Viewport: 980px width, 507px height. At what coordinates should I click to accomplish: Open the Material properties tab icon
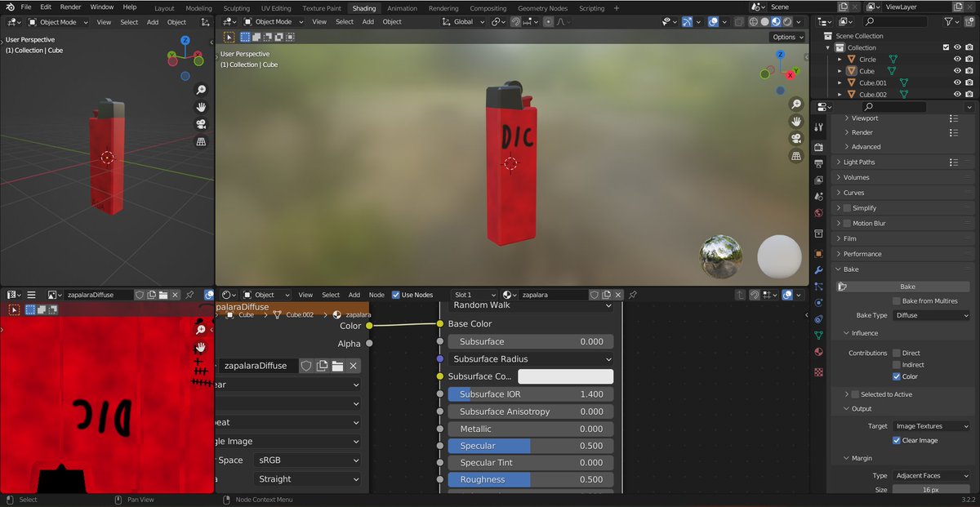point(818,352)
